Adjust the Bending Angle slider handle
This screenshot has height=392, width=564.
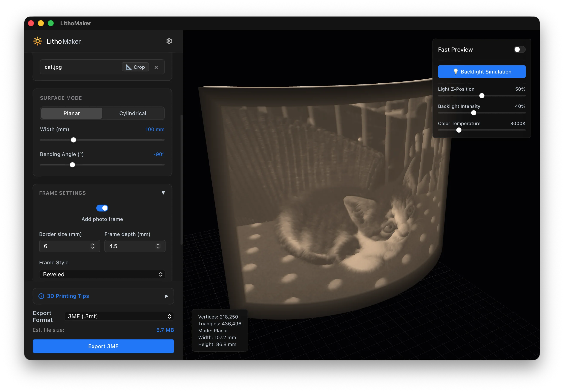point(72,165)
